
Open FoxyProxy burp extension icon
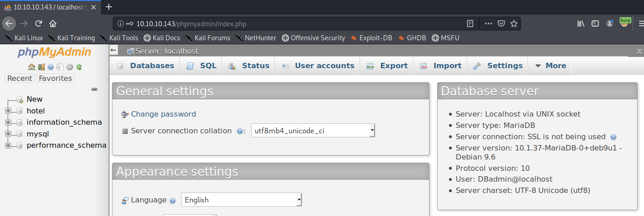[625, 23]
